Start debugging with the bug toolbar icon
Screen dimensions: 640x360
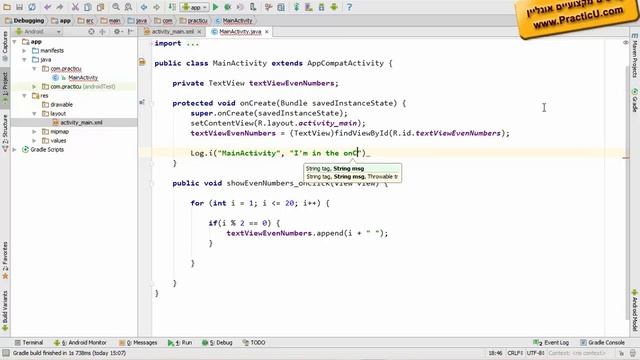(x=228, y=7)
